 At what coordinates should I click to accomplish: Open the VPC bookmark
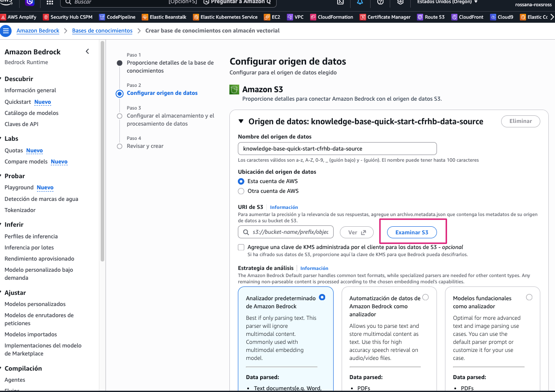(x=295, y=17)
